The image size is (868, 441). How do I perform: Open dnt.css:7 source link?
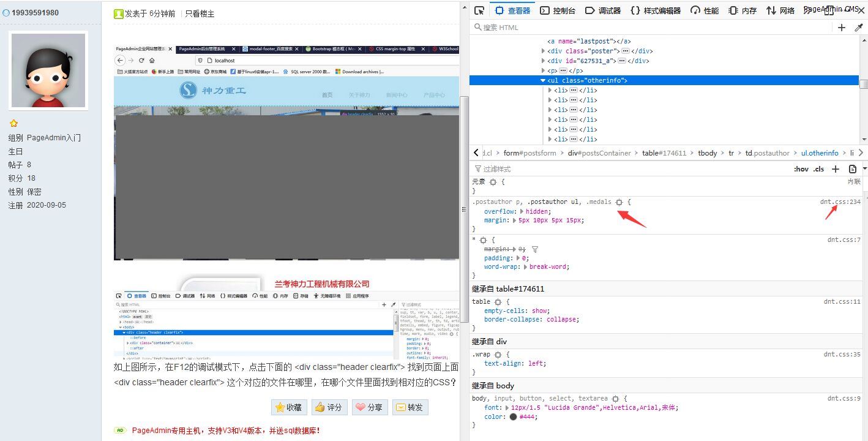point(844,240)
